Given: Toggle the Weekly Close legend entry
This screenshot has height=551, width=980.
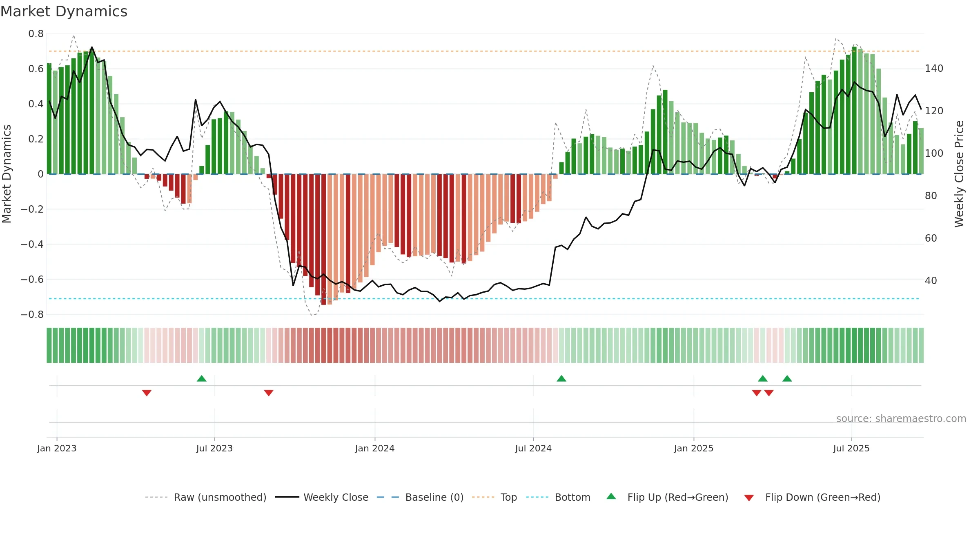Looking at the screenshot, I should point(322,497).
